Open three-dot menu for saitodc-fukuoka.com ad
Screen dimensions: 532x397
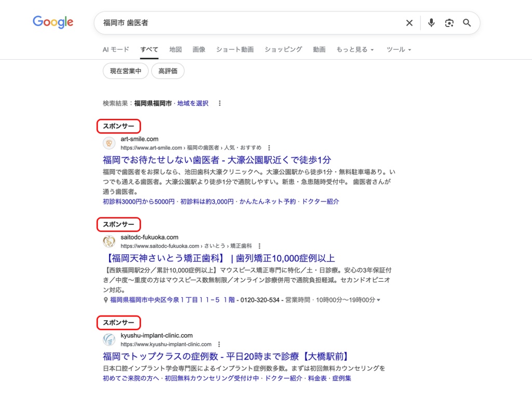[x=260, y=246]
